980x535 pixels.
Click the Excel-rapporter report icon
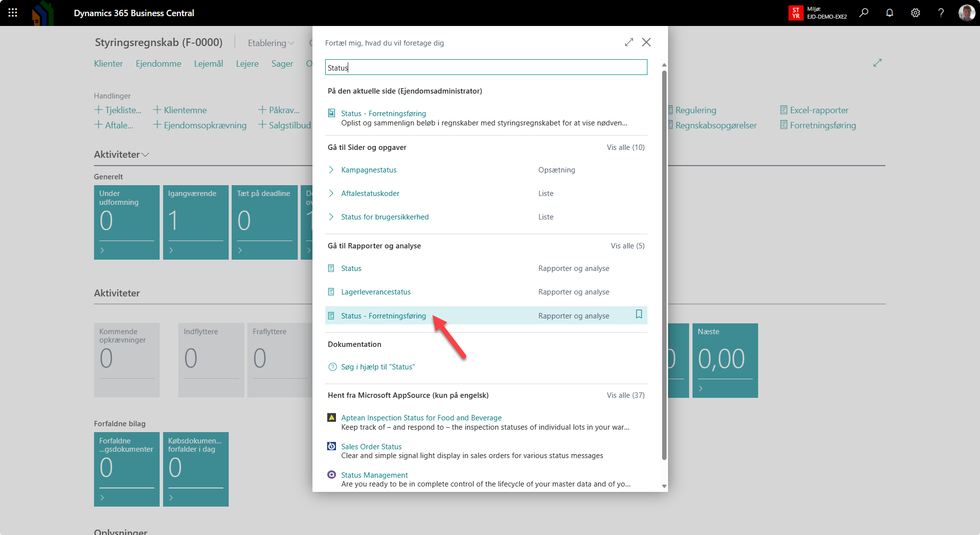pos(784,110)
